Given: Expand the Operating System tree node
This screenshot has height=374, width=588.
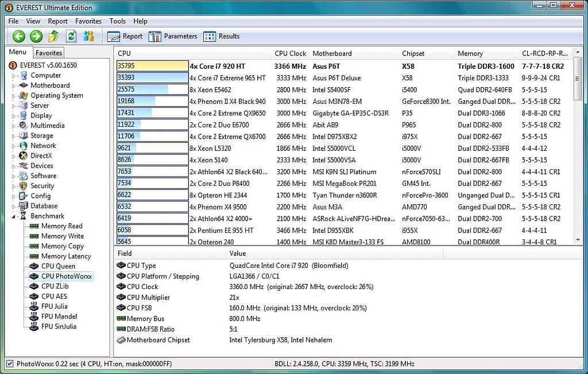Looking at the screenshot, I should [x=14, y=96].
